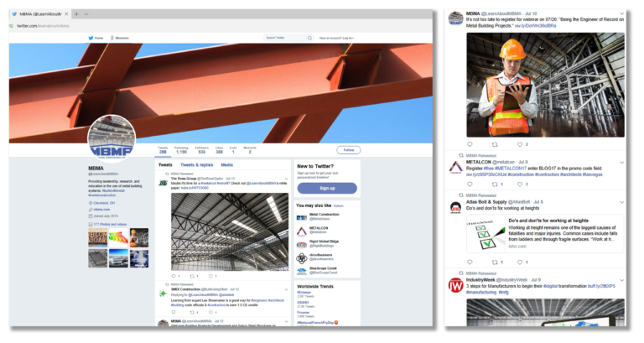Reply to The Ross Group tweet
The width and height of the screenshot is (644, 343).
point(174,276)
